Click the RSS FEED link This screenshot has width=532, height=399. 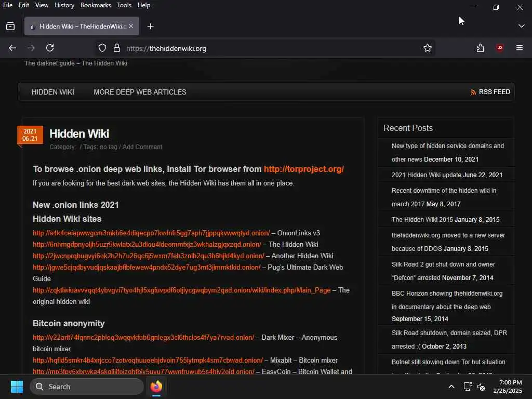click(x=495, y=92)
